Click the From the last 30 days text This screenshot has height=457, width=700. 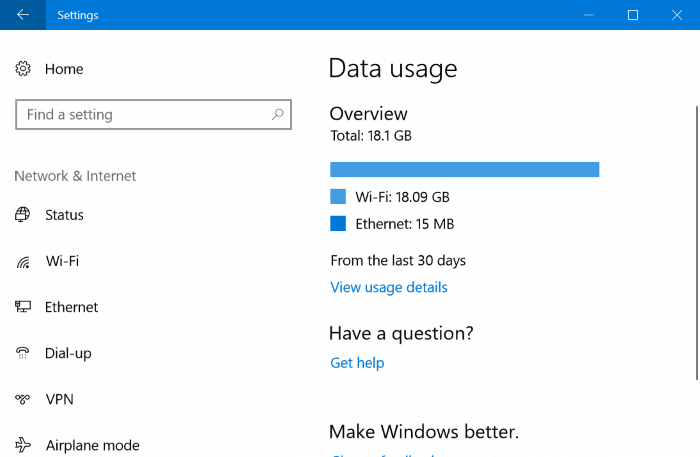398,261
